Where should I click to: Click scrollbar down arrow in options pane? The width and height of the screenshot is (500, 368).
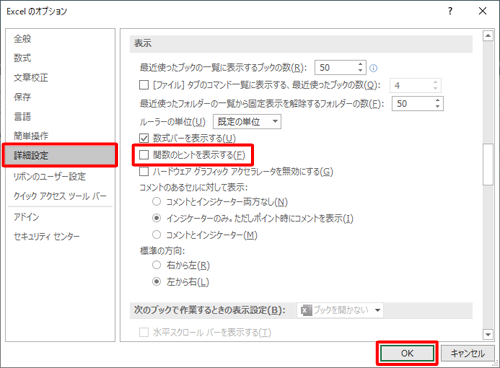tap(488, 334)
